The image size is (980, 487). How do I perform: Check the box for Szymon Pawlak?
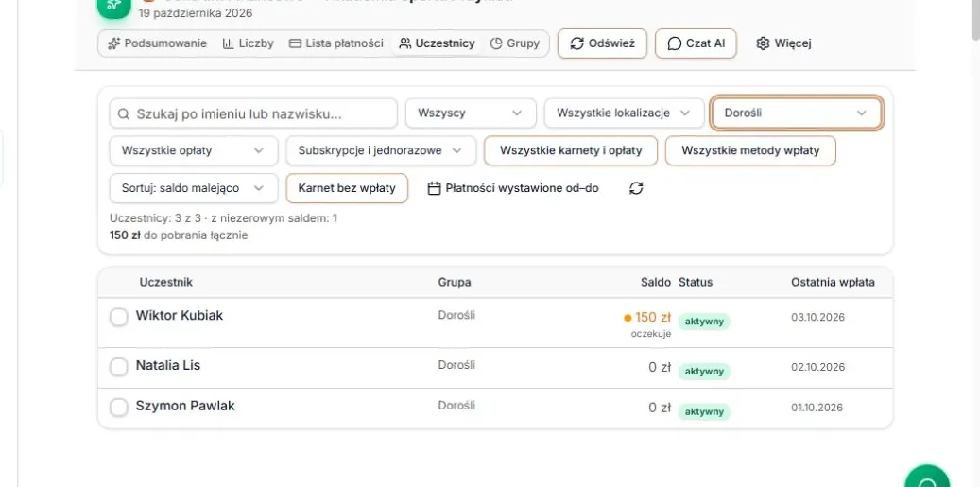119,408
